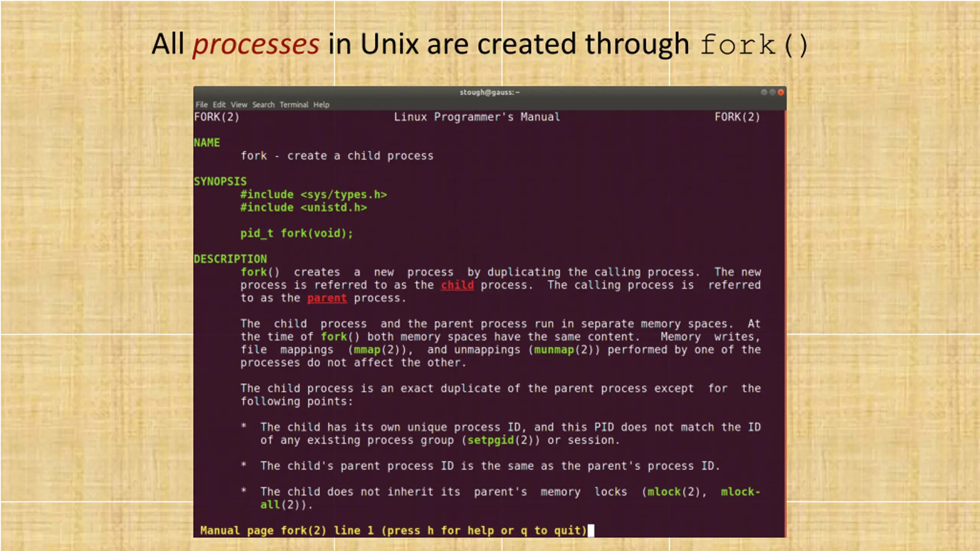This screenshot has width=980, height=551.
Task: Click the Linux Programmer's Manual header
Action: [477, 117]
